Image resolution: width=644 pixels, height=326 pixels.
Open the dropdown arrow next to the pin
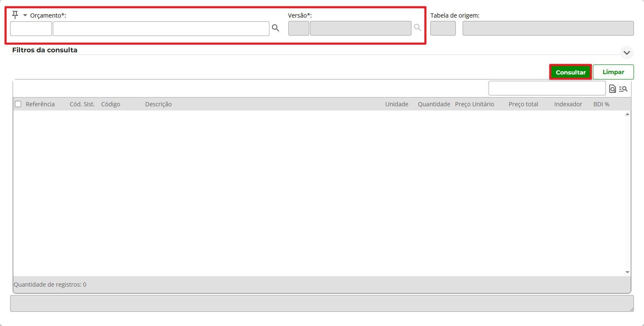pyautogui.click(x=25, y=15)
